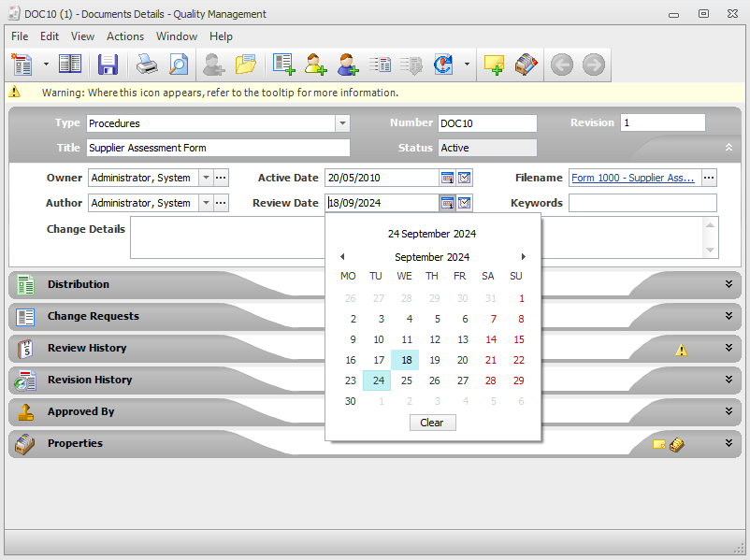Click the Clear button in the calendar

tap(432, 423)
